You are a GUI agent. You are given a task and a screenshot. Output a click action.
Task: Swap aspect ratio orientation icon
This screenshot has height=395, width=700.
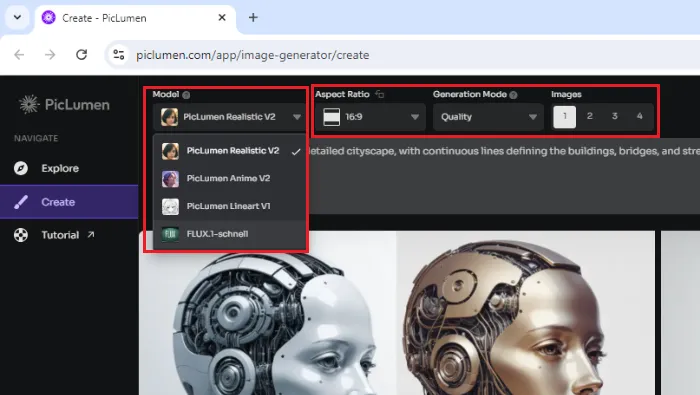[379, 94]
